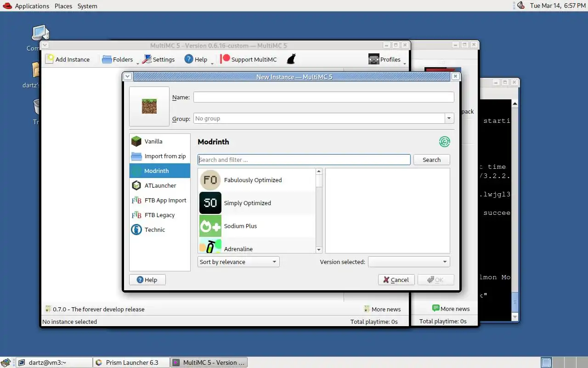The image size is (588, 368).
Task: Click the black cat icon in toolbar
Action: pyautogui.click(x=291, y=59)
